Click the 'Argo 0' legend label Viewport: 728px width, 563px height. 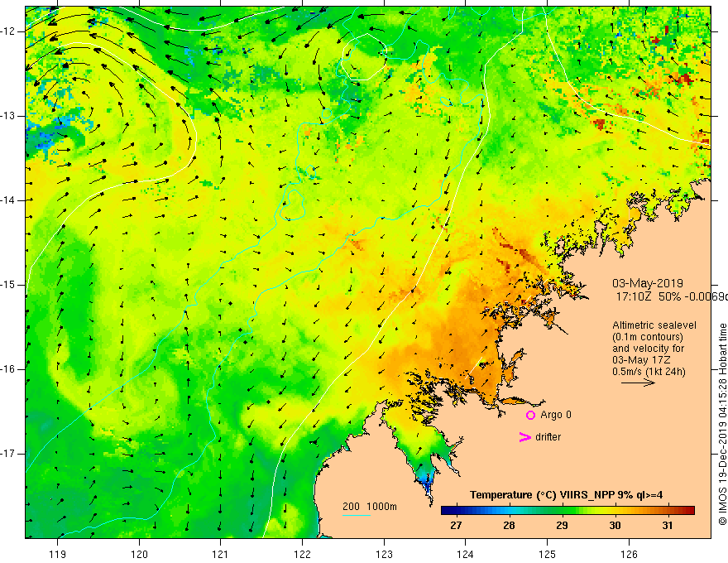point(556,415)
